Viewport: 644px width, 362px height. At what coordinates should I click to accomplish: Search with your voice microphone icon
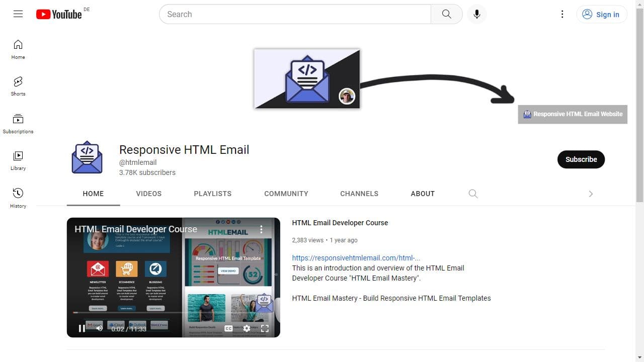click(x=477, y=14)
